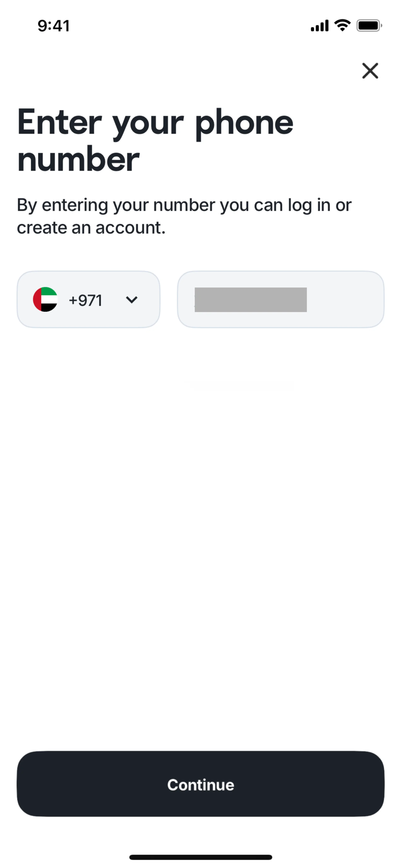Viewport: 401px width, 868px height.
Task: Click empty right side of phone field
Action: coord(345,299)
